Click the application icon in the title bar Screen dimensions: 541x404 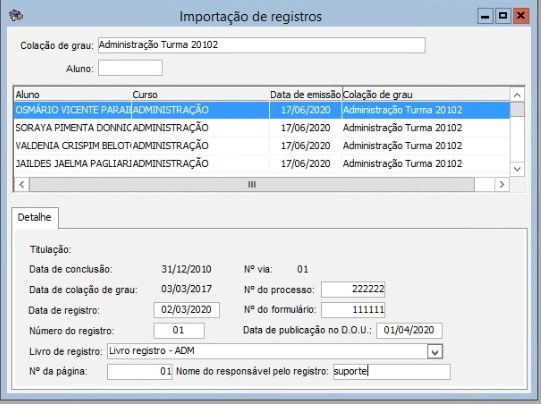coord(16,16)
